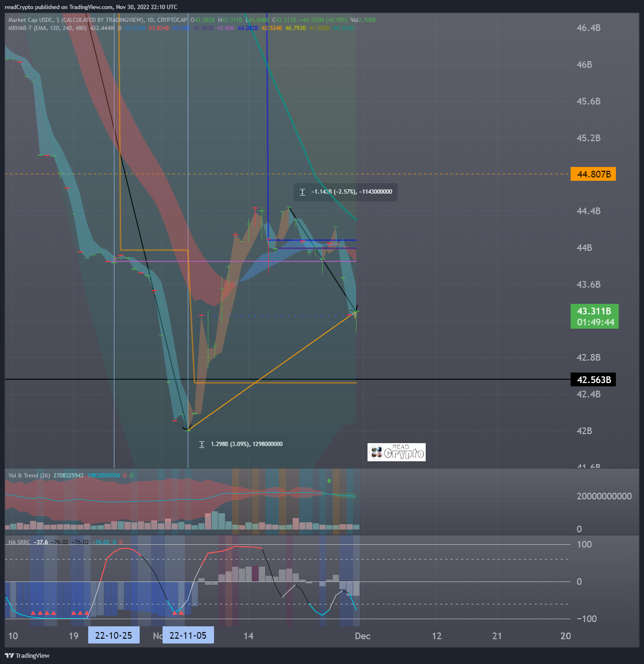
Task: Click the readCrypto published header text
Action: pyautogui.click(x=91, y=7)
